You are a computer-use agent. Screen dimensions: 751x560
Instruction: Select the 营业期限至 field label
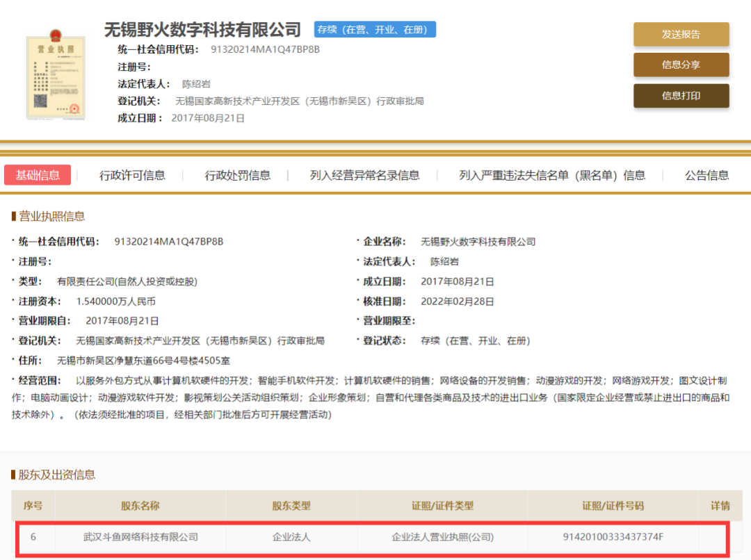pos(389,321)
